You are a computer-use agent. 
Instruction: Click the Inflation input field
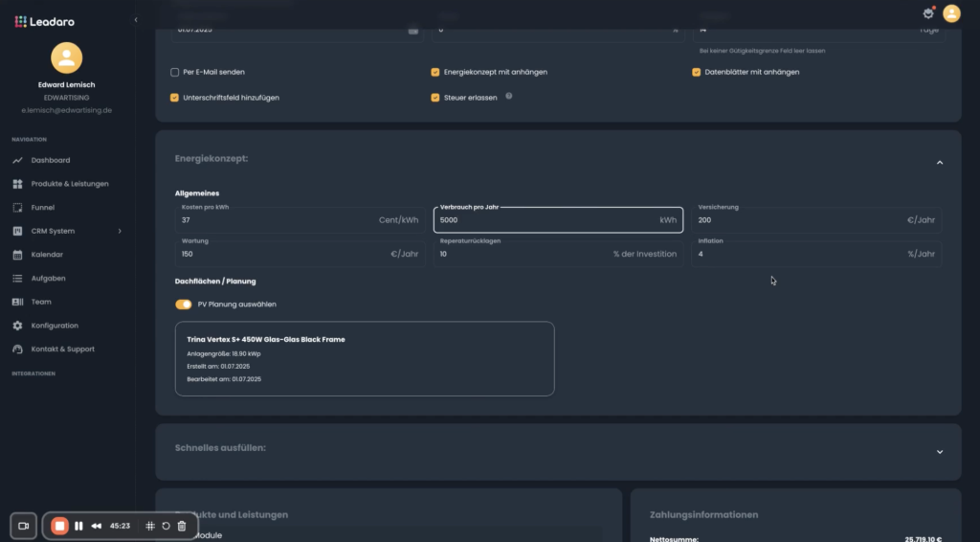[816, 254]
